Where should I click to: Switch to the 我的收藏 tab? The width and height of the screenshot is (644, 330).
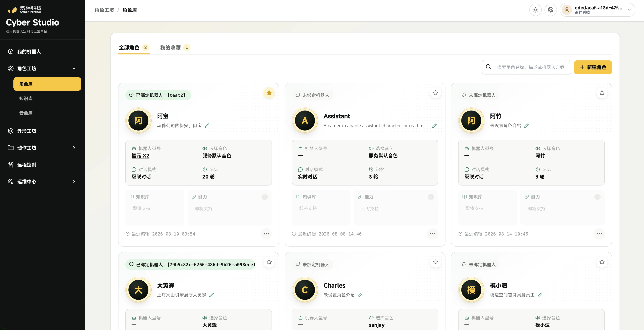click(x=175, y=48)
